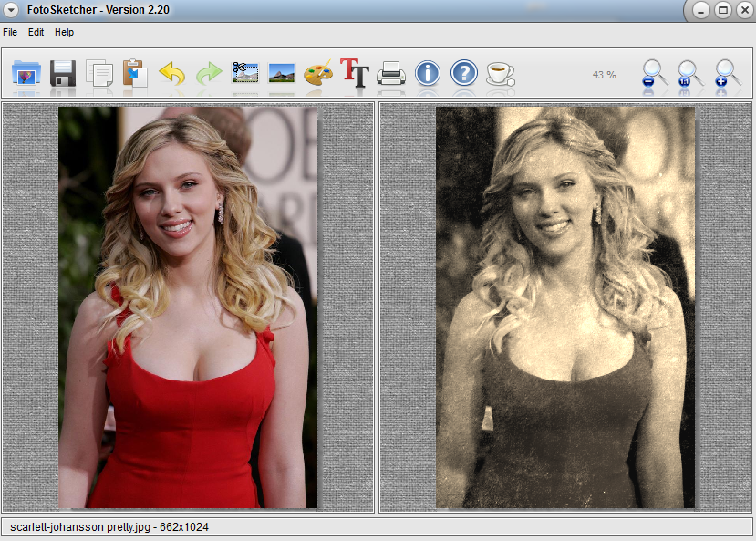
Task: Click the landscape picture icon in the toolbar
Action: tap(282, 73)
